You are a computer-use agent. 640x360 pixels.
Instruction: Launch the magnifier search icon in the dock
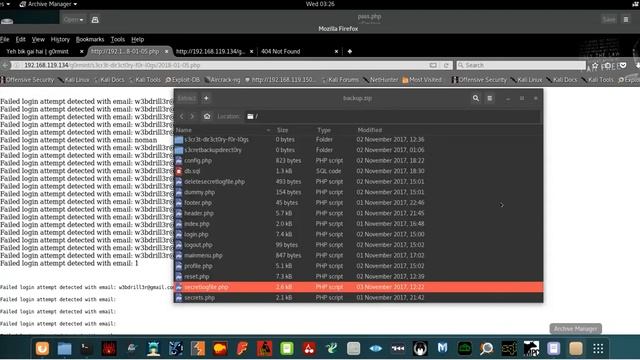tap(487, 349)
